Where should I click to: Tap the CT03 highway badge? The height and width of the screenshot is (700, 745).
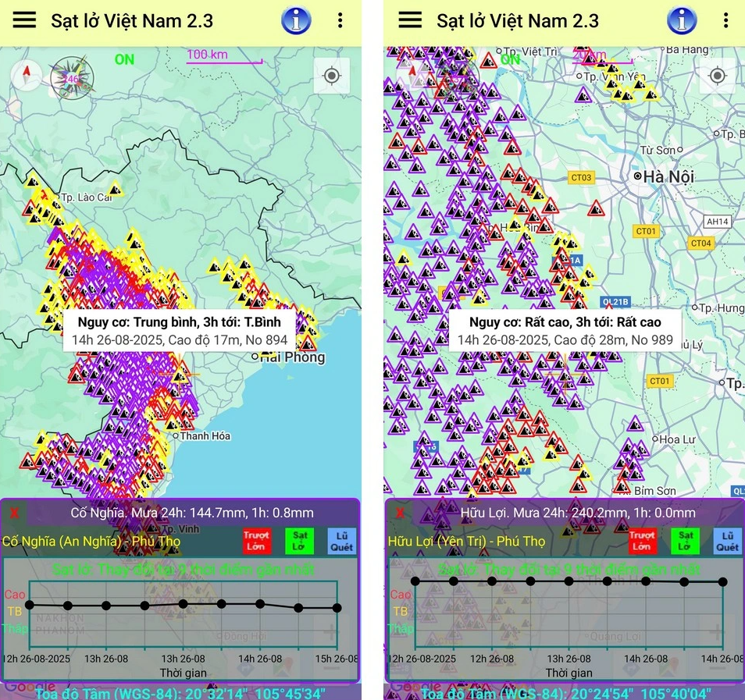pyautogui.click(x=581, y=178)
